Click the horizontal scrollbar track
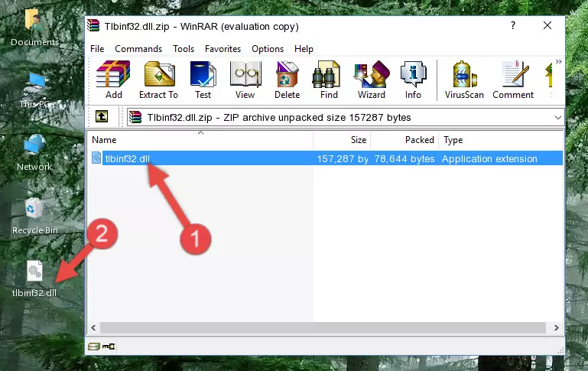This screenshot has width=588, height=371. click(323, 328)
